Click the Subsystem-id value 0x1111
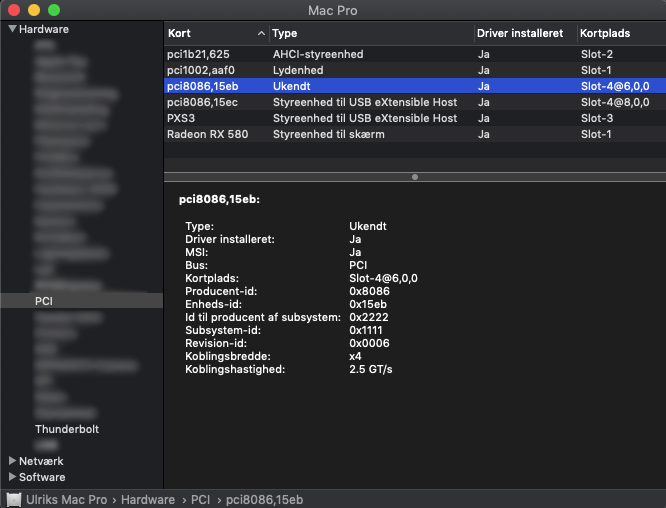Screen dimensions: 666x508 (x=366, y=330)
